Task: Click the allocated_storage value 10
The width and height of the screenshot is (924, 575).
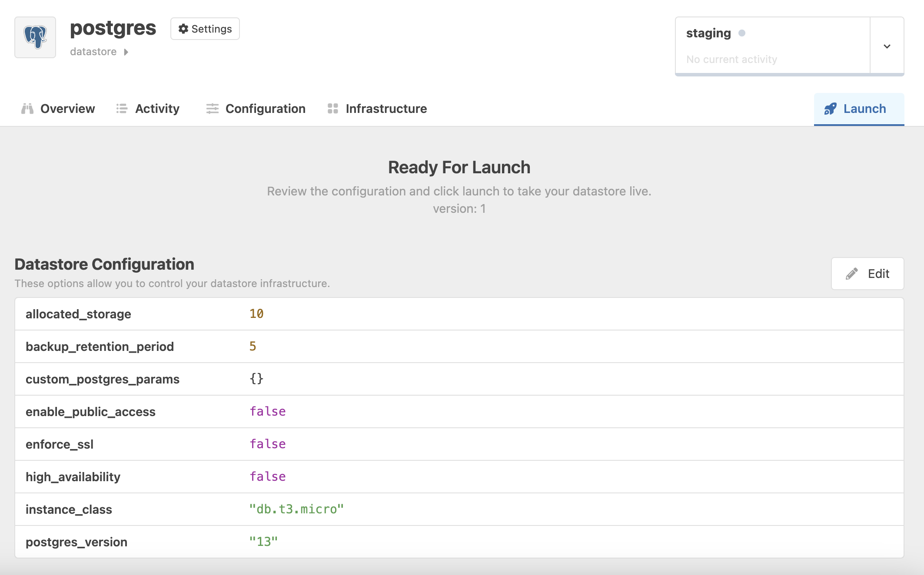Action: [x=256, y=314]
